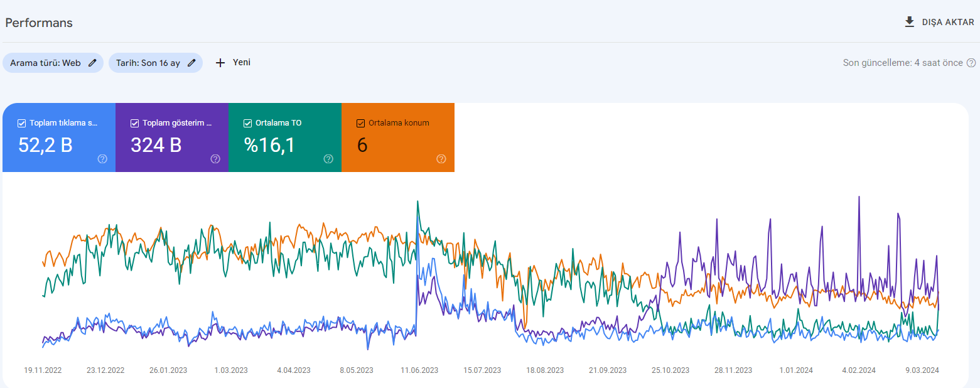
Task: Select the orange Ortalama konum card showing 6
Action: [398, 137]
